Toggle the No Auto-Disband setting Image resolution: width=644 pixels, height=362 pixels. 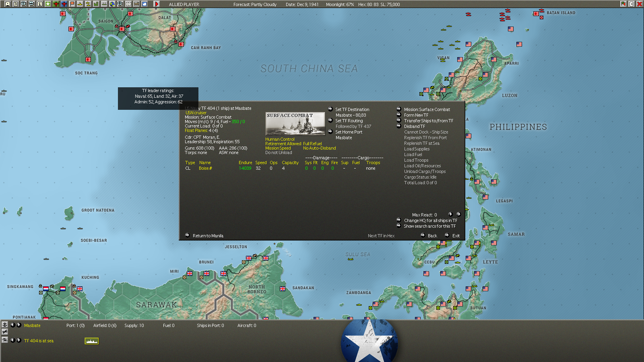point(319,148)
